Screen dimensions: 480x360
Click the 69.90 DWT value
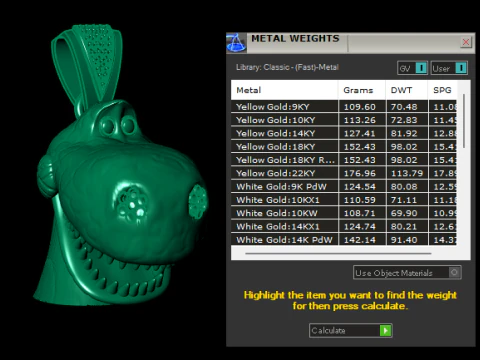[x=404, y=213]
